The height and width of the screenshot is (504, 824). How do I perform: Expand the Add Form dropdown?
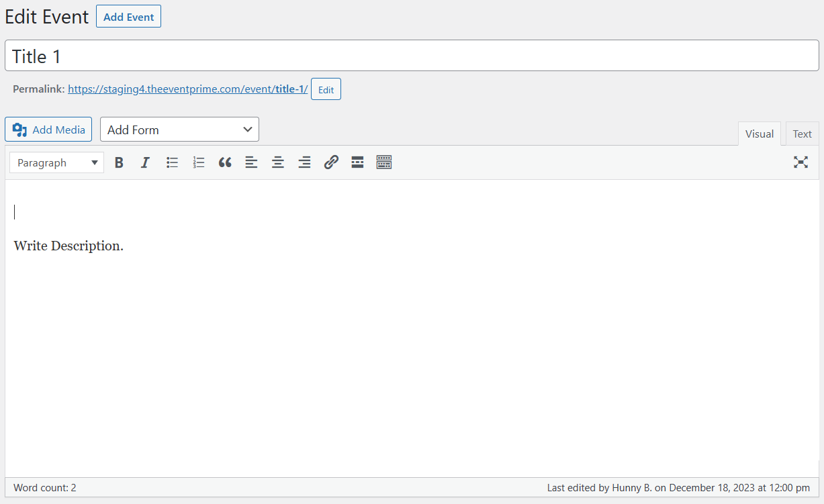179,130
